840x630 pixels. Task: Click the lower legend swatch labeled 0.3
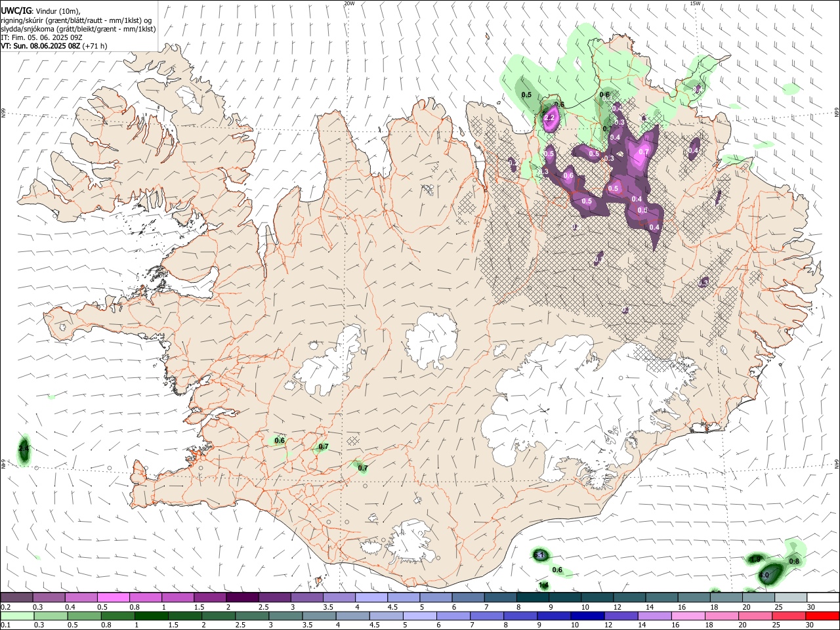[x=51, y=616]
